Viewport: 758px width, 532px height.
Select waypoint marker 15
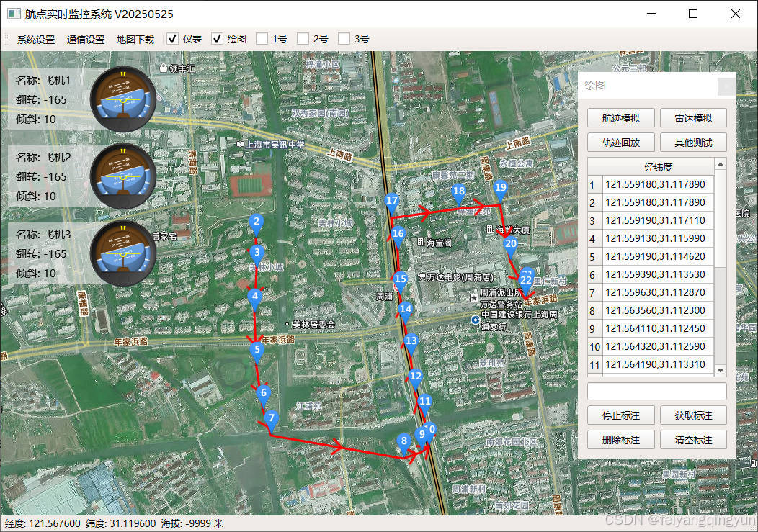coord(400,281)
